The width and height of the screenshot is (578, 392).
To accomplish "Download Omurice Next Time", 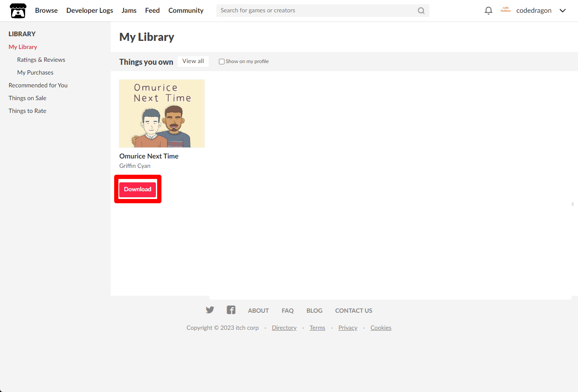I will (138, 189).
